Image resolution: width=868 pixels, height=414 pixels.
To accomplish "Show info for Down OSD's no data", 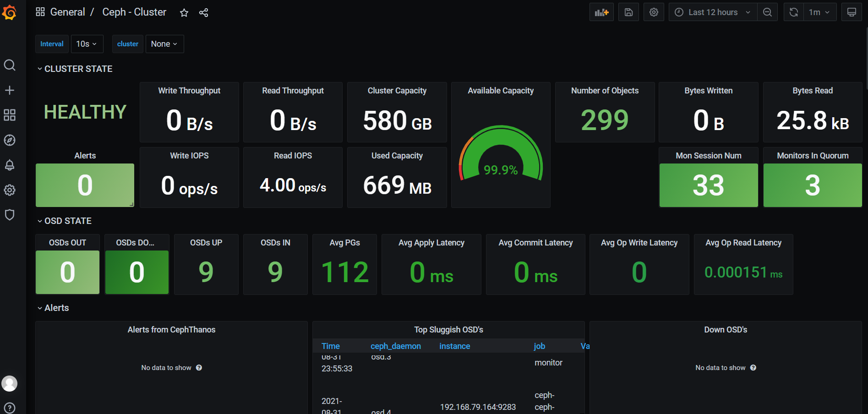I will tap(753, 368).
